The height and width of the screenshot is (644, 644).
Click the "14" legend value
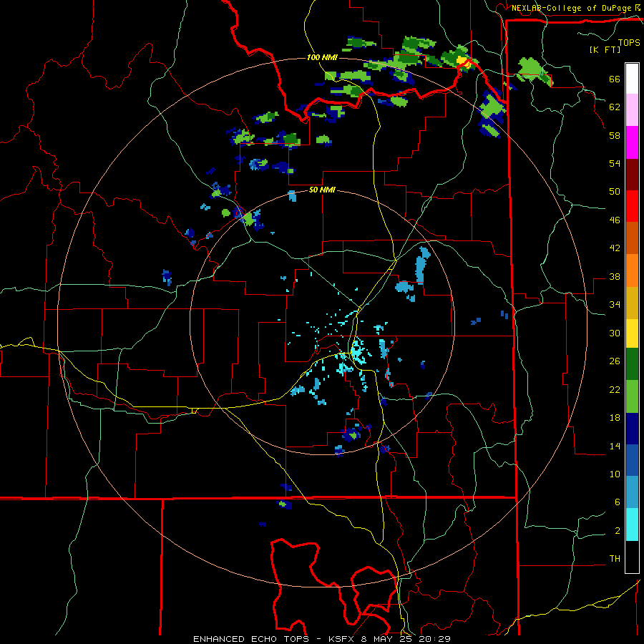coord(615,446)
